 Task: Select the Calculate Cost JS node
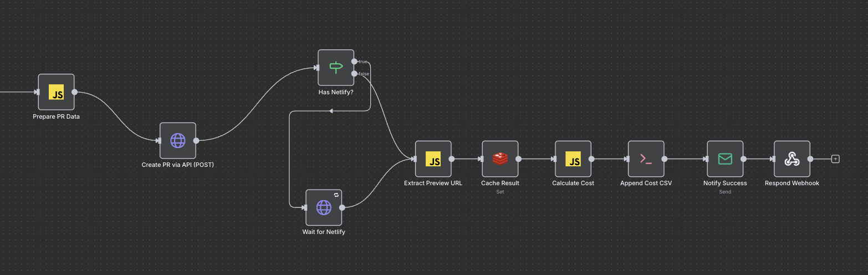tap(573, 159)
